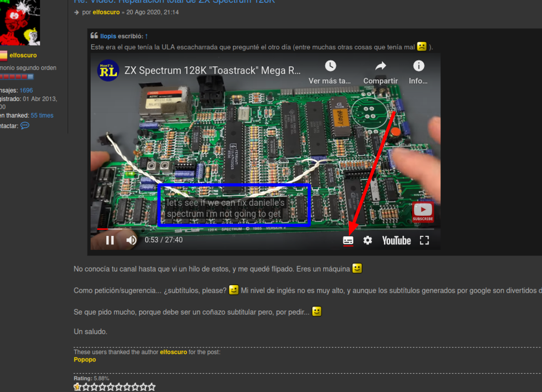Click the Spanish flag icon next to elfoscuro
Viewport: 542px width, 392px height.
tap(3, 55)
